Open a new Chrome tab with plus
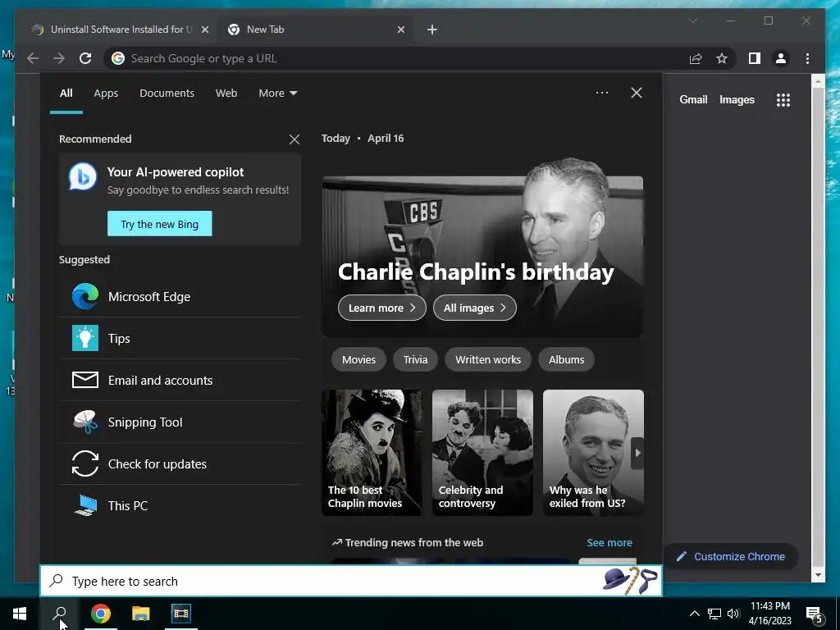This screenshot has width=840, height=630. (x=432, y=30)
